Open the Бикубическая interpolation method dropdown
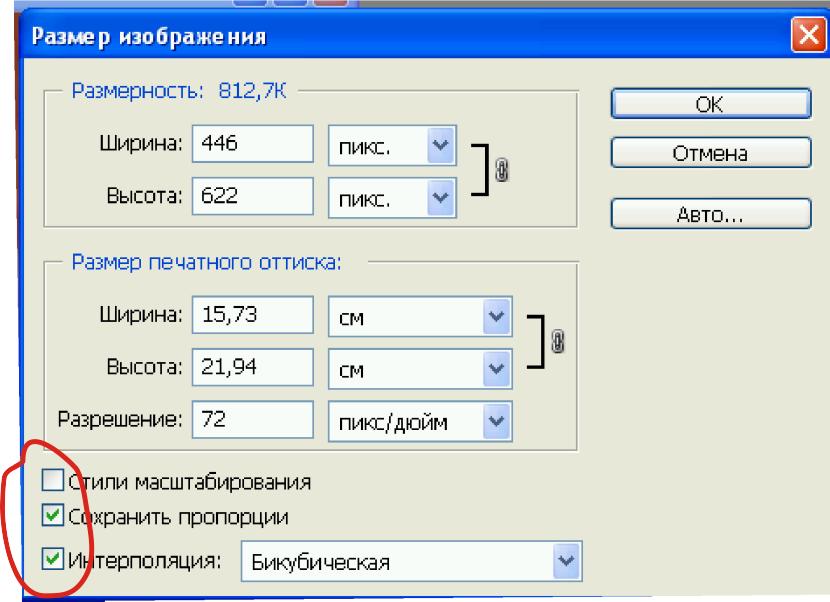This screenshot has height=602, width=830. coord(411,561)
